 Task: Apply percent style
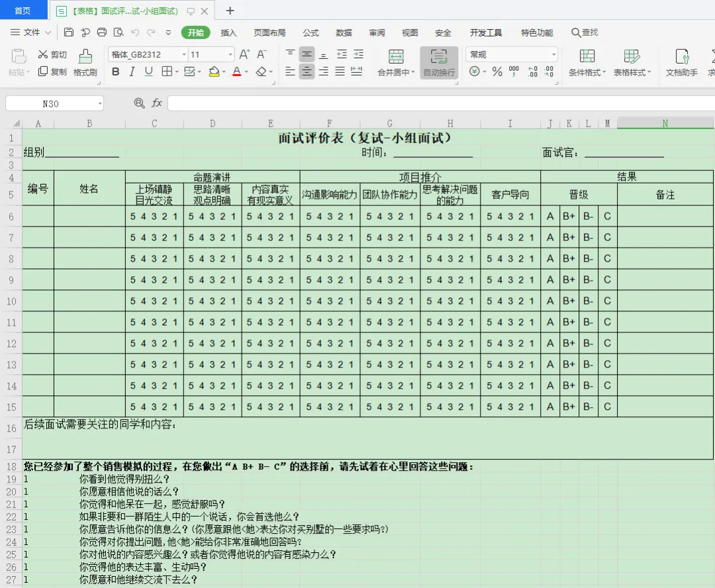click(497, 72)
